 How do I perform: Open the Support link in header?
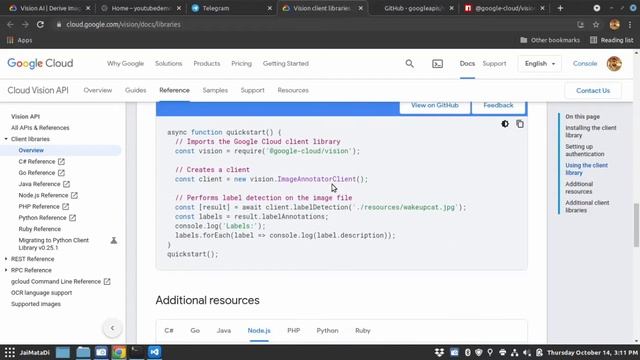click(494, 64)
